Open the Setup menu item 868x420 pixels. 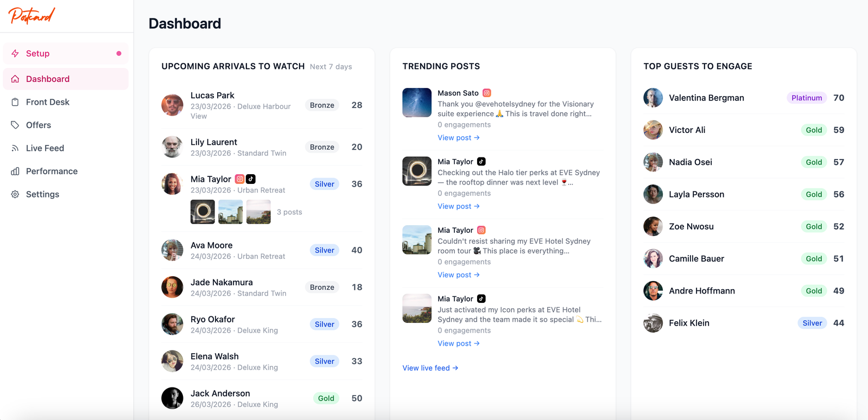pos(66,53)
